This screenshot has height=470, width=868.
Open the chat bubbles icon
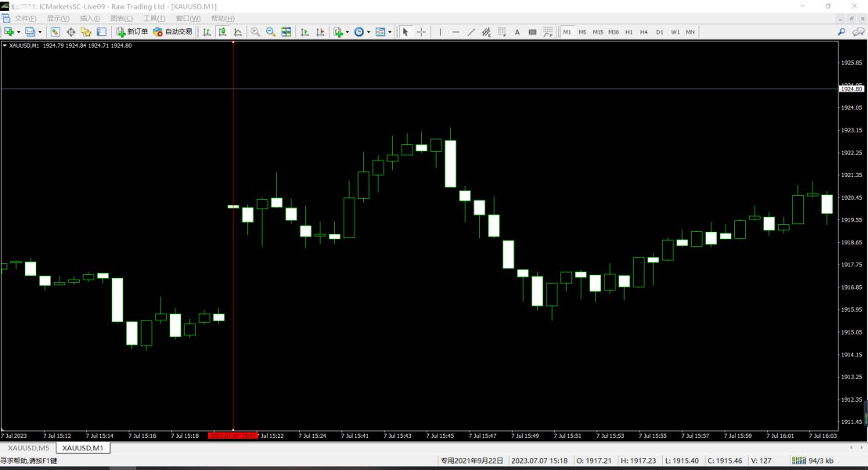pos(858,32)
